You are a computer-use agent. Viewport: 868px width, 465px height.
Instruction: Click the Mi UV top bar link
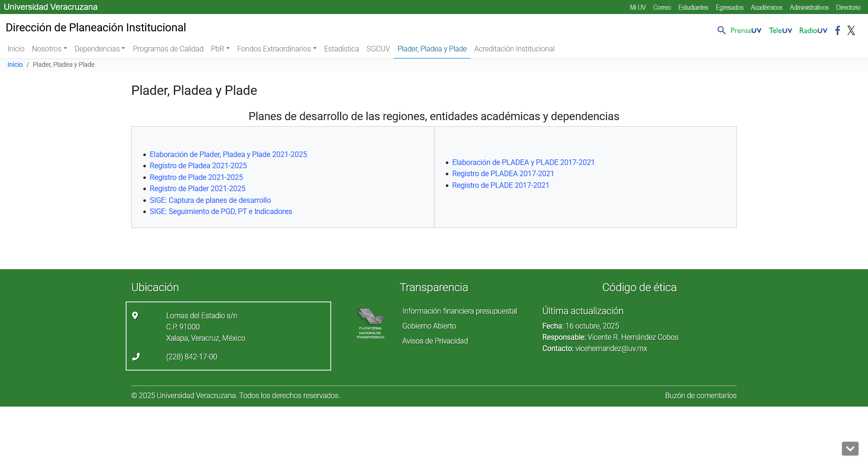(637, 7)
